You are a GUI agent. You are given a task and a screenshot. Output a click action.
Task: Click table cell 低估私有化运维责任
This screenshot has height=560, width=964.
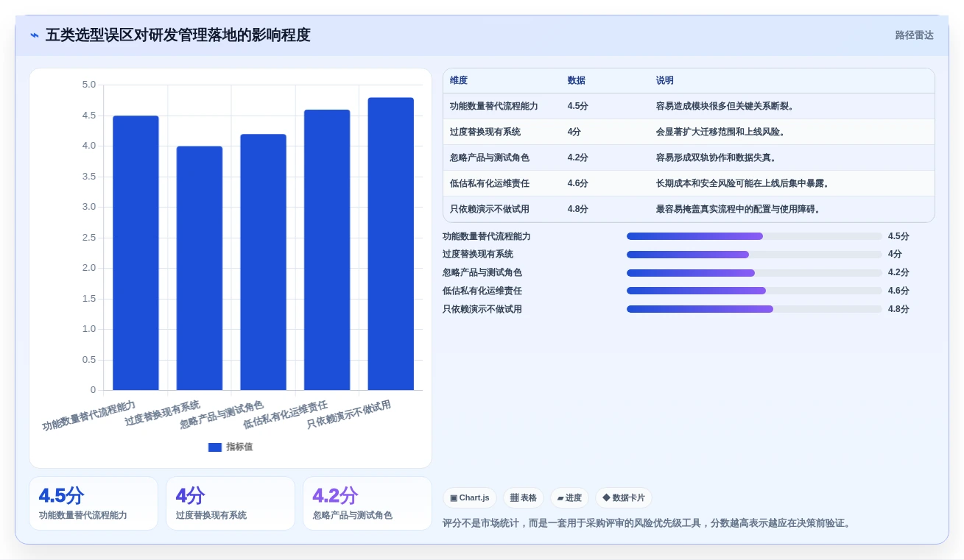pos(490,183)
